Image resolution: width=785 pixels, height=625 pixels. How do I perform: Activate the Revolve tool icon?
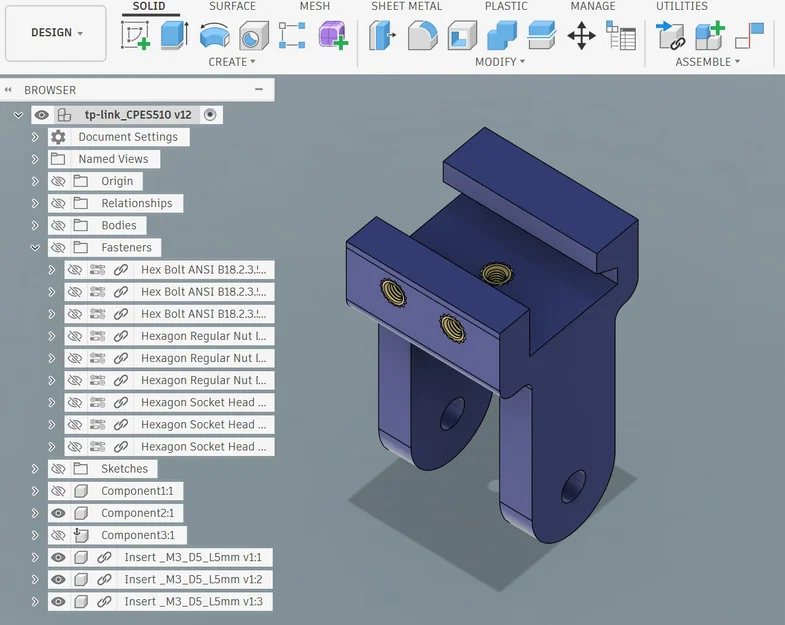coord(214,36)
